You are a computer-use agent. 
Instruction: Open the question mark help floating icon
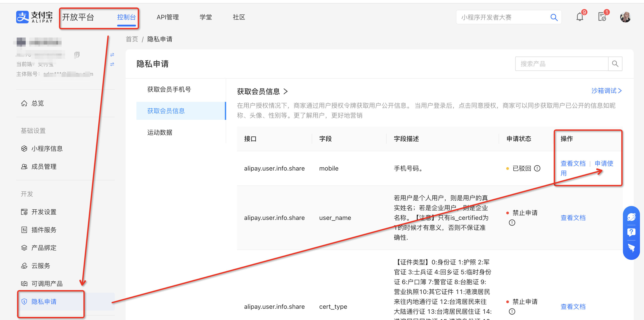click(631, 232)
